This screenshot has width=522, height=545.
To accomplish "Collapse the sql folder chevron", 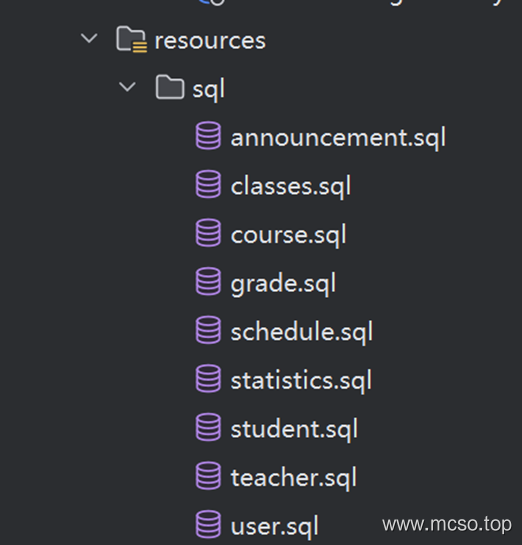I will tap(127, 87).
